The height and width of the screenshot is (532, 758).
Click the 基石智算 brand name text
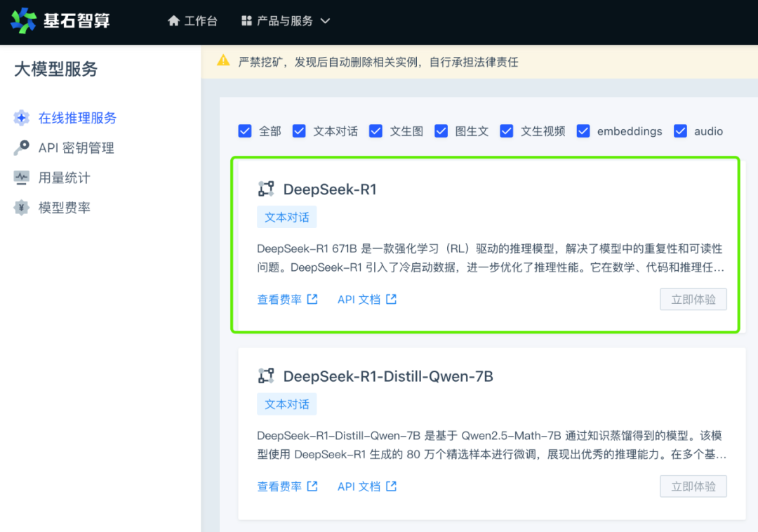point(77,21)
